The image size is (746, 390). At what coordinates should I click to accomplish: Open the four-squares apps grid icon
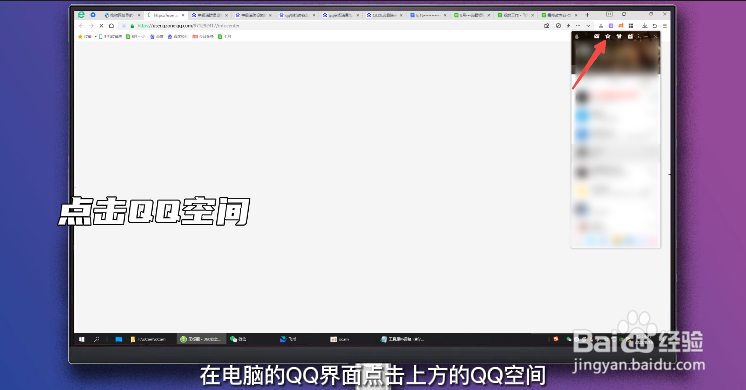coord(631,26)
